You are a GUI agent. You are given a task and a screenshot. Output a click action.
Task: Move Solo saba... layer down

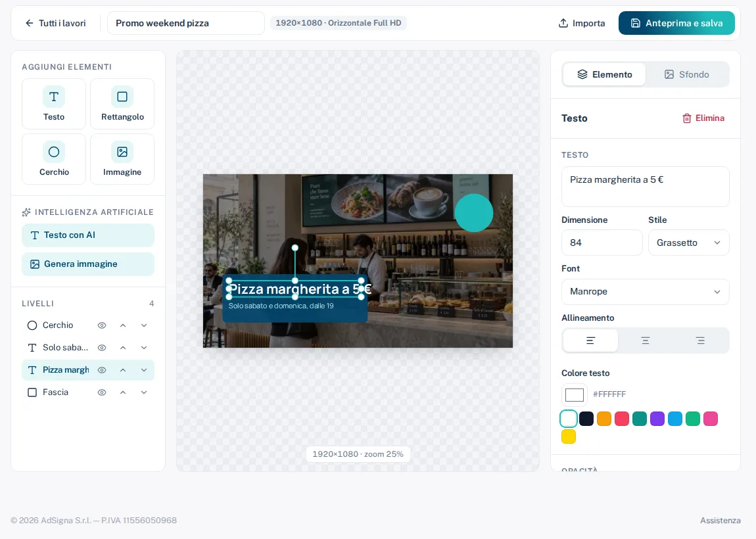click(144, 348)
